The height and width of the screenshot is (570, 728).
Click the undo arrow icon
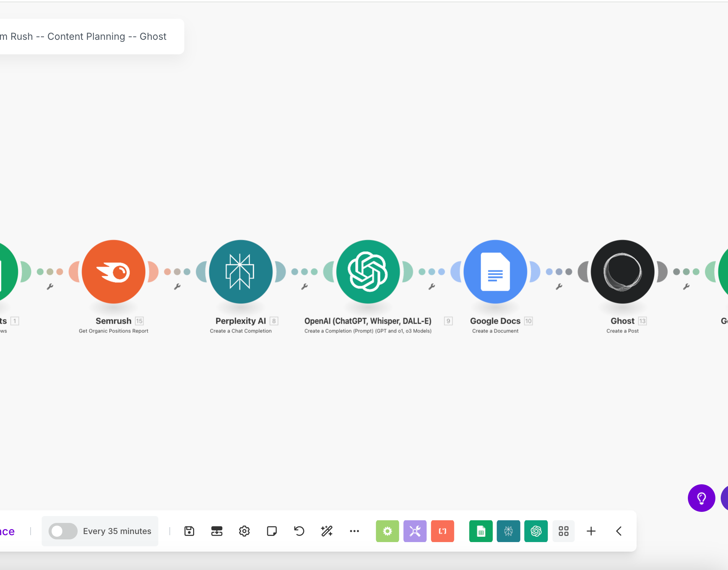(299, 531)
